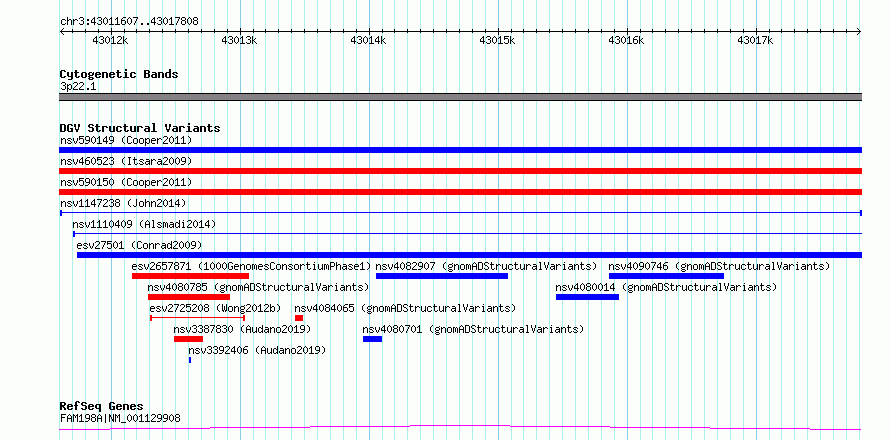
Task: Click the 3p22.1 band label text
Action: 78,87
